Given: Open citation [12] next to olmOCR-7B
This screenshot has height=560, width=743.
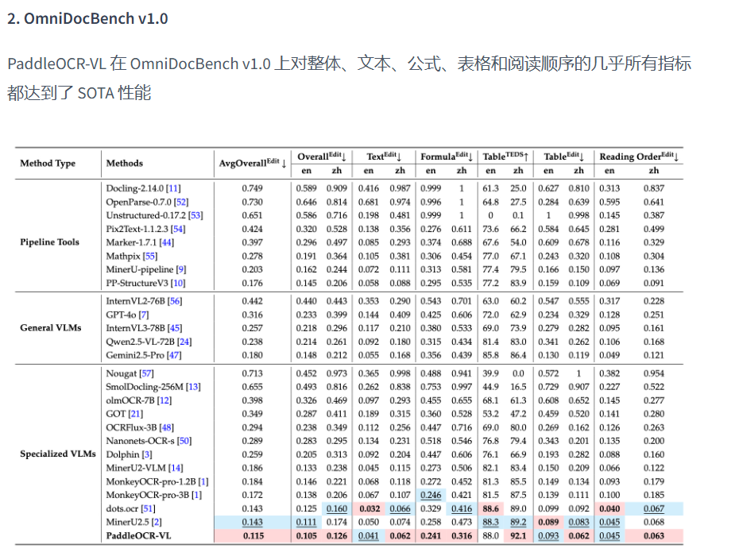Looking at the screenshot, I should pyautogui.click(x=164, y=401).
